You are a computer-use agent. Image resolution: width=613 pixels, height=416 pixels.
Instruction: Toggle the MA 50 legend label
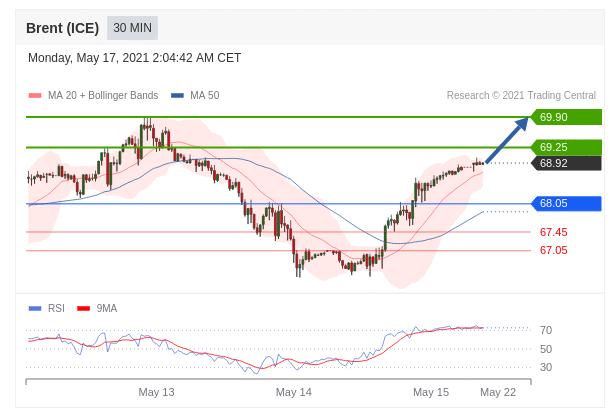coord(204,96)
